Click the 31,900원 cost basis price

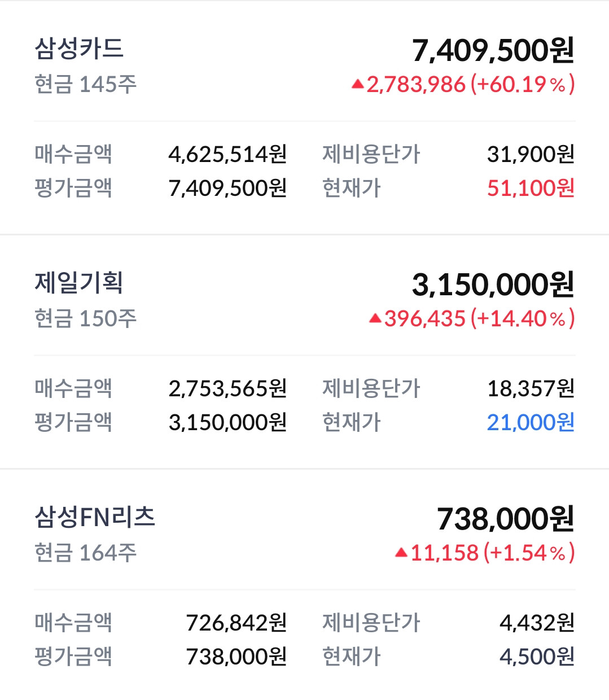[531, 154]
